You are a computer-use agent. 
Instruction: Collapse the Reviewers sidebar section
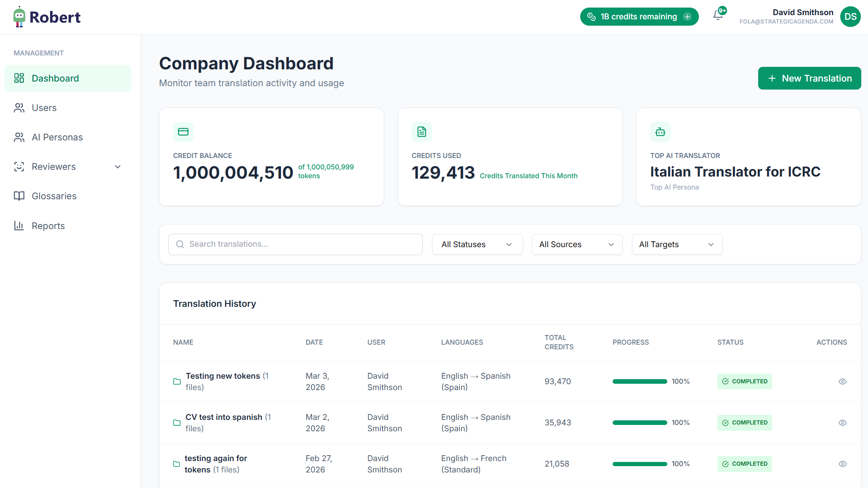[118, 166]
